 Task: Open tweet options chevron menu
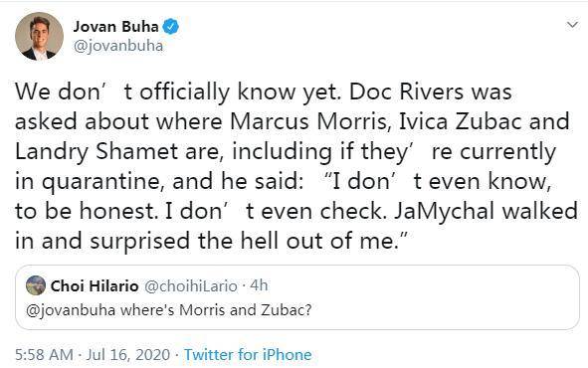(572, 25)
